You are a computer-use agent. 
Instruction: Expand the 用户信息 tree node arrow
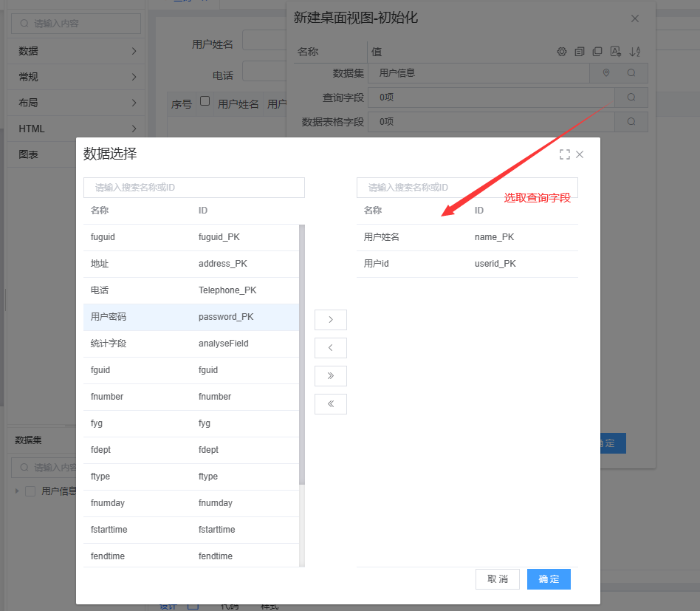[18, 491]
